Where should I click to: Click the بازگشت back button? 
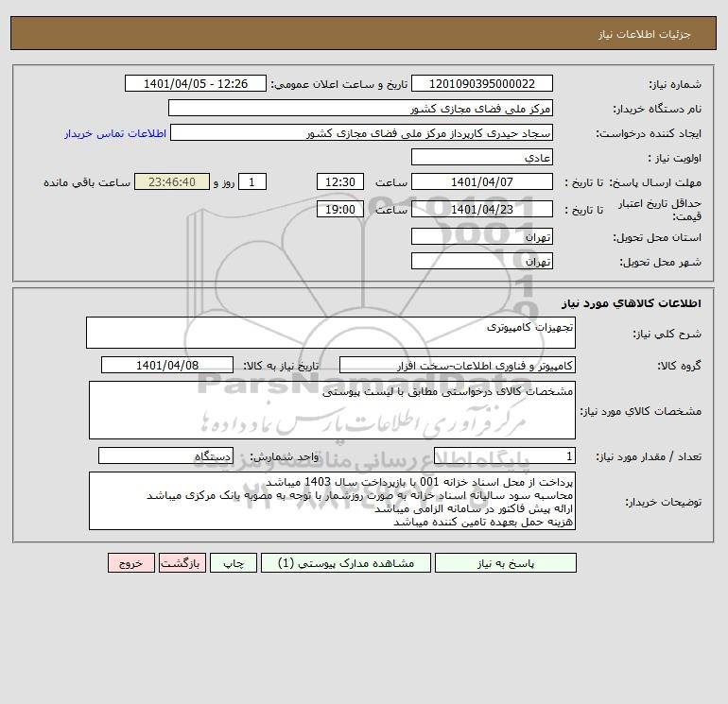click(182, 563)
